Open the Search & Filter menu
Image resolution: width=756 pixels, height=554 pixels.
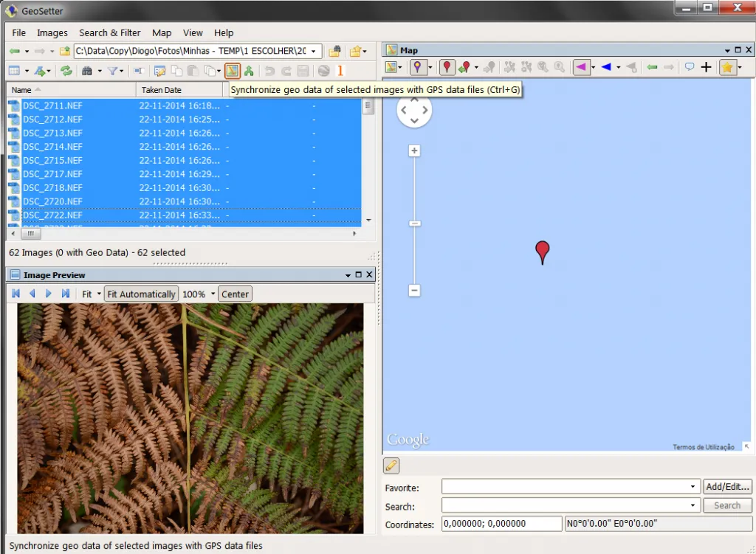click(109, 32)
